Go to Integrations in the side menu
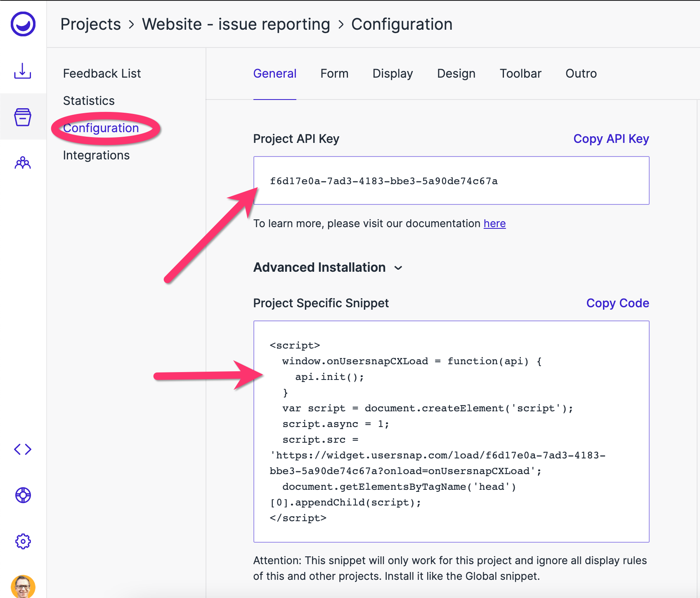700x598 pixels. click(96, 155)
